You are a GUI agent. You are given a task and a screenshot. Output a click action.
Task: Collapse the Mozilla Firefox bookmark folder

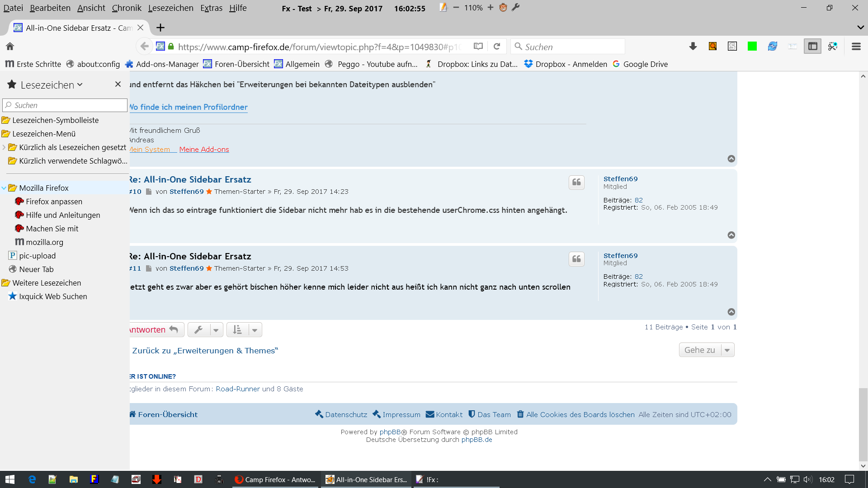coord(4,188)
